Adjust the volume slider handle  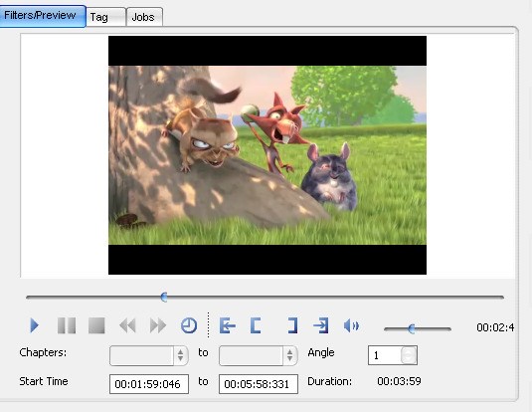[x=412, y=328]
